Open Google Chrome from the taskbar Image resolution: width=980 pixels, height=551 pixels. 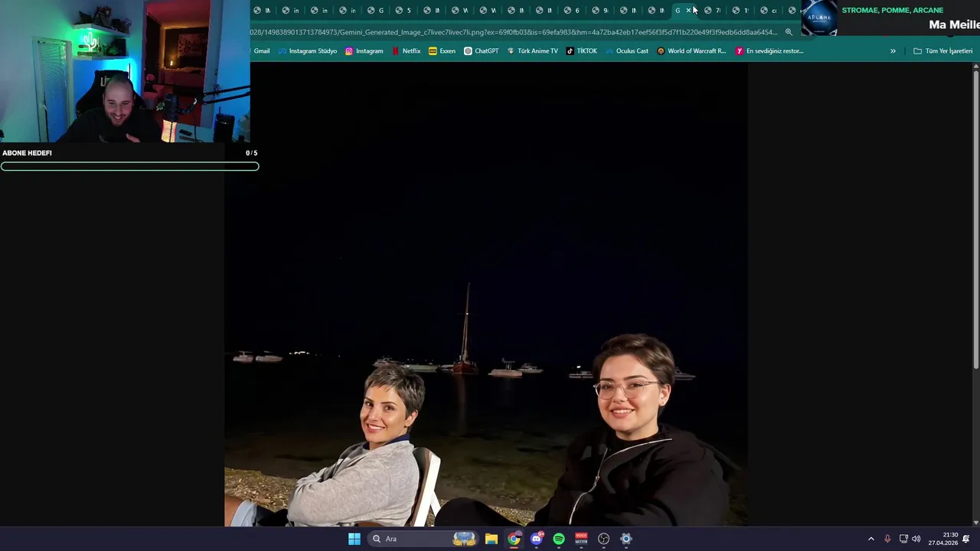tap(514, 539)
